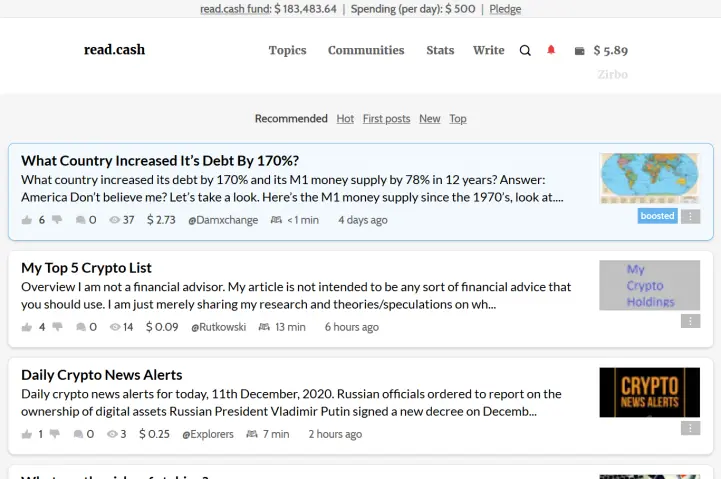The height and width of the screenshot is (479, 721).
Task: Open the Stats page
Action: click(440, 50)
